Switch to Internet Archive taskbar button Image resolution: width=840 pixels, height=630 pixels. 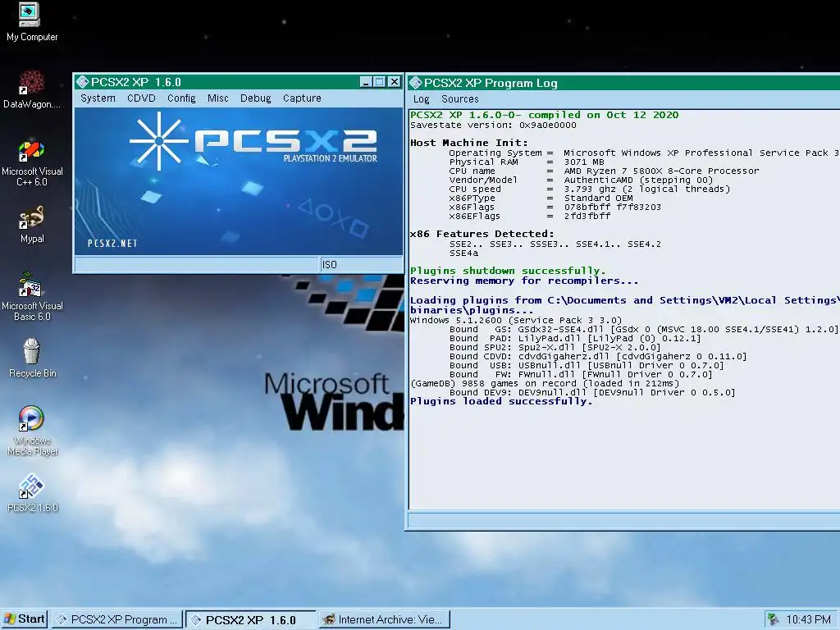click(384, 619)
